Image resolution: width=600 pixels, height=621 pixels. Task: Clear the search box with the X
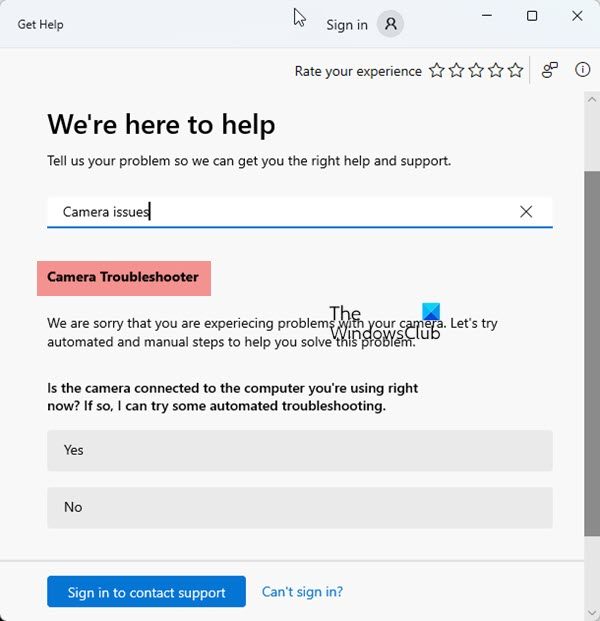[x=526, y=211]
